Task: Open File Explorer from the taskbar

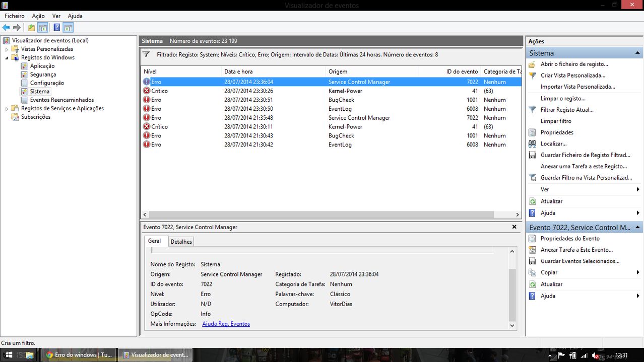Action: 30,355
